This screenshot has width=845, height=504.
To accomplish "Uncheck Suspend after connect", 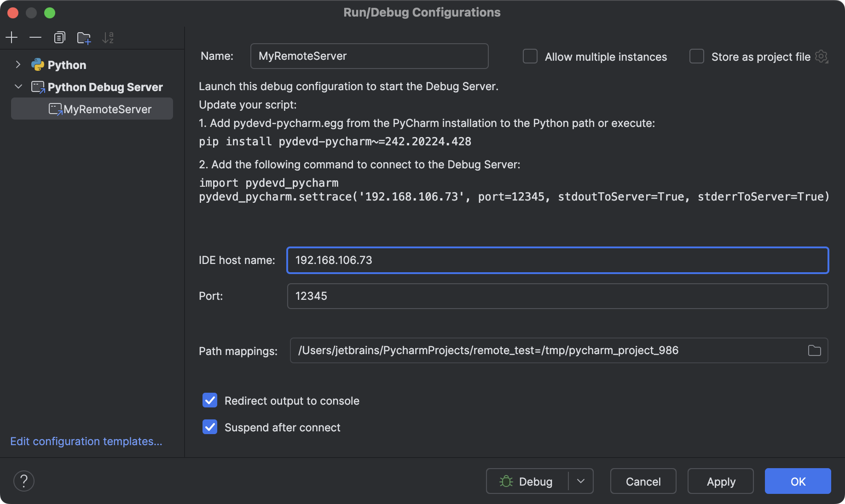I will [x=210, y=427].
